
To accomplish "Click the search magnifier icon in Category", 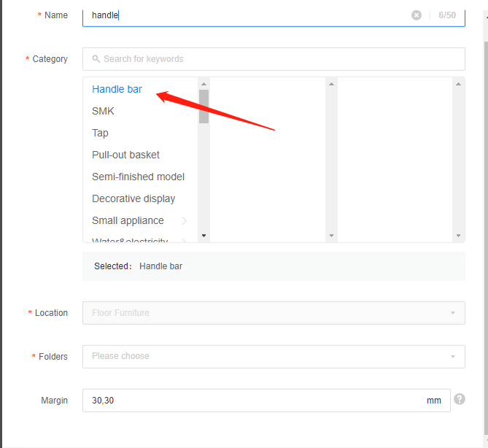I will [x=96, y=59].
